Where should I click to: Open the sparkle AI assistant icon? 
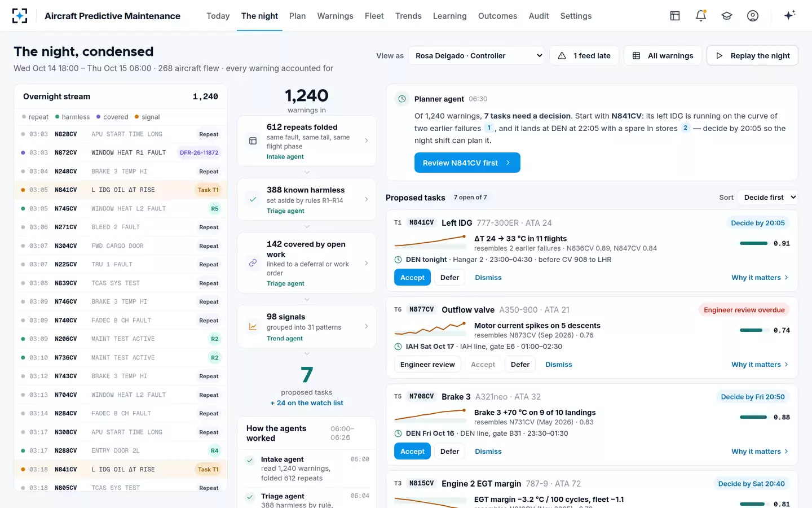point(789,15)
